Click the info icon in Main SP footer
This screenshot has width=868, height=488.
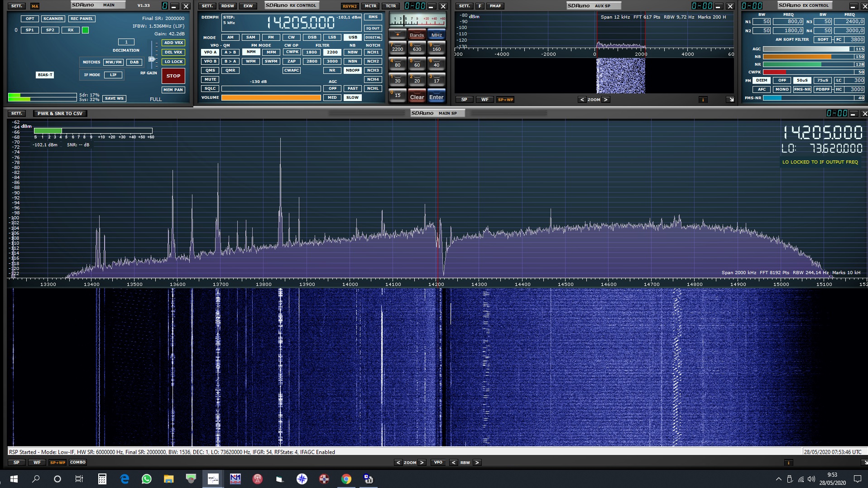coord(788,463)
